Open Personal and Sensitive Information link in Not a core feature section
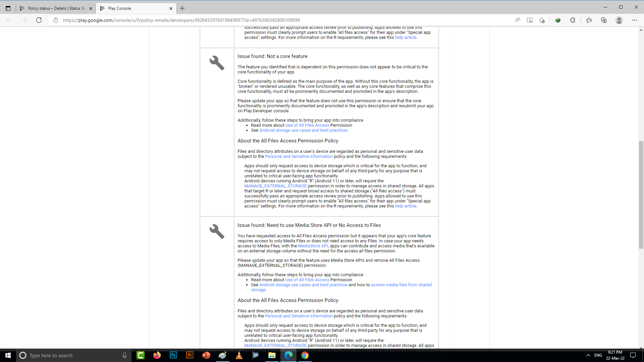The width and height of the screenshot is (644, 362). click(299, 157)
